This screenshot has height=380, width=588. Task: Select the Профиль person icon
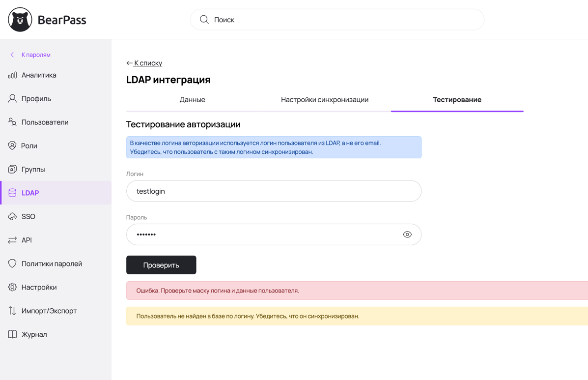(x=12, y=98)
